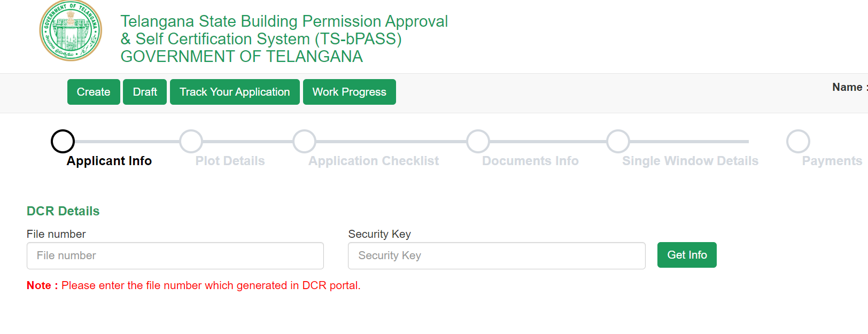
Task: Select the Documents Info step circle
Action: pyautogui.click(x=478, y=142)
